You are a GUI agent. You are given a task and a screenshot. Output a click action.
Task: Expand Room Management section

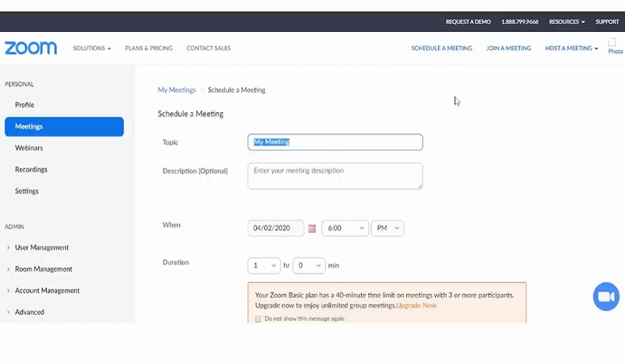point(43,269)
